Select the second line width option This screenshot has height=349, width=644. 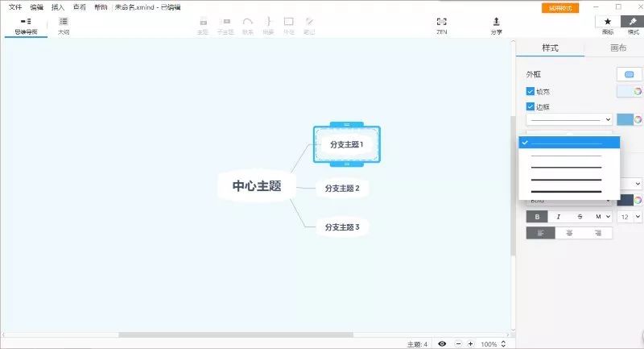tap(569, 156)
